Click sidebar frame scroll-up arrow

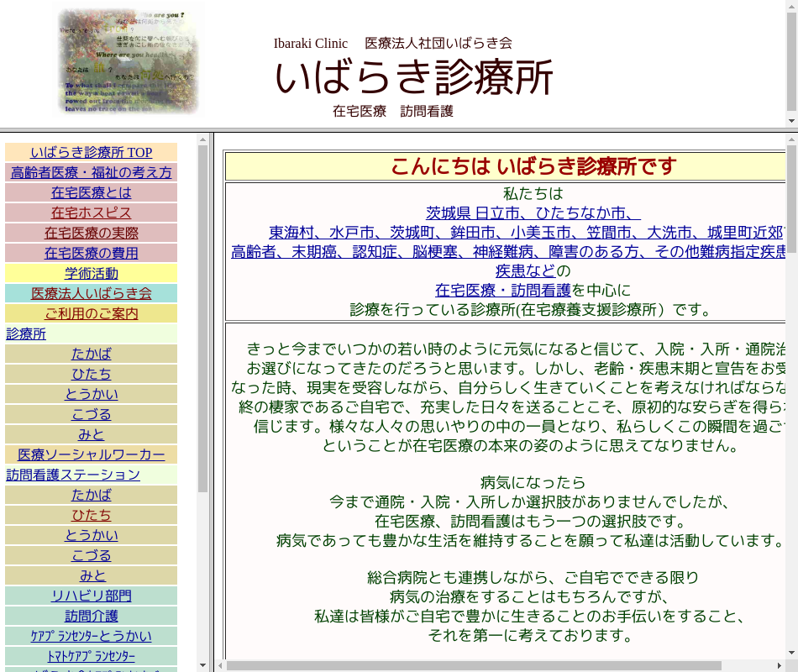202,139
